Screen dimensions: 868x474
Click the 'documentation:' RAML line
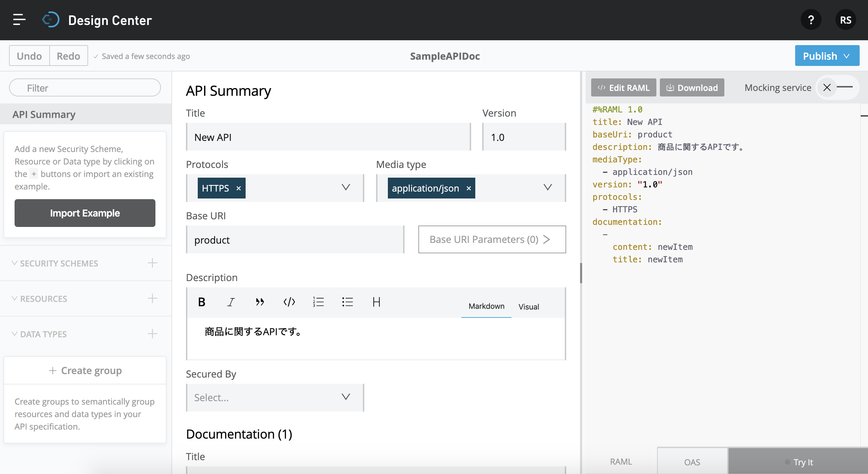pos(627,222)
